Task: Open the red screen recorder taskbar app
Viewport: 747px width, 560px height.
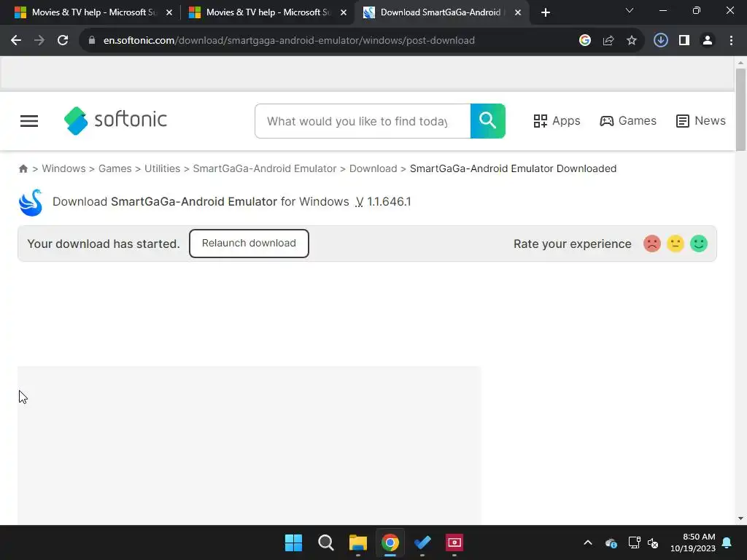Action: coord(454,542)
